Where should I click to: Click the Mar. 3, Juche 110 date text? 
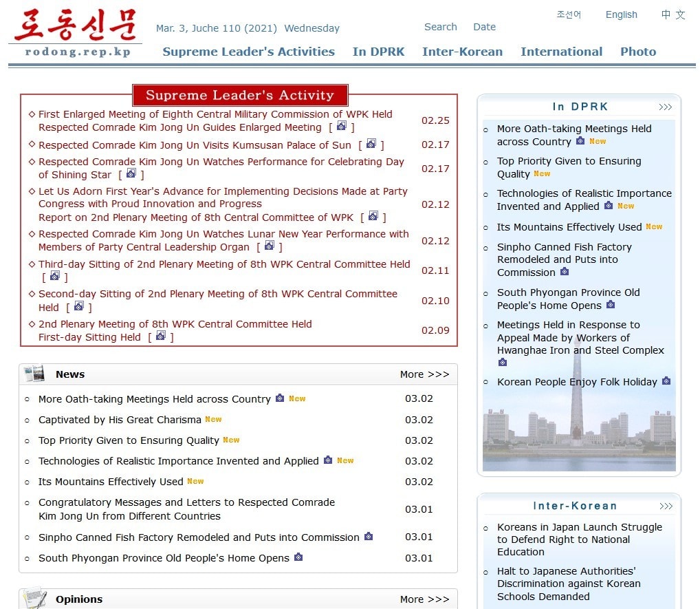(248, 28)
